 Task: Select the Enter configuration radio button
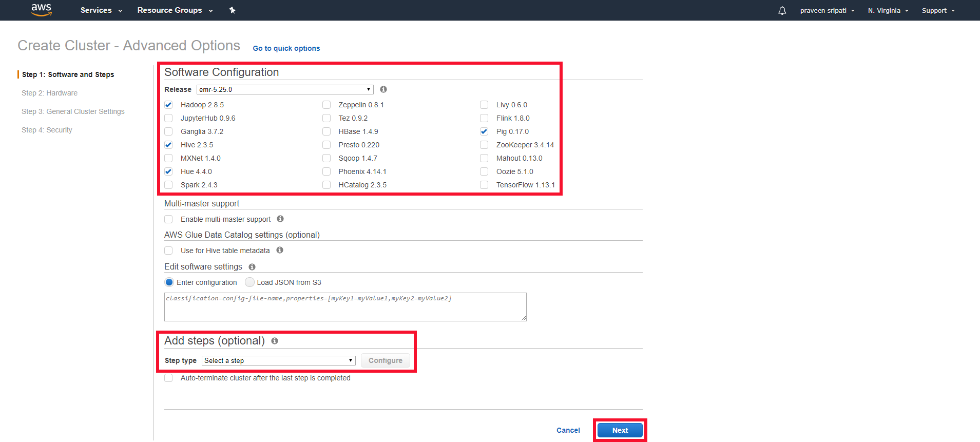[169, 282]
